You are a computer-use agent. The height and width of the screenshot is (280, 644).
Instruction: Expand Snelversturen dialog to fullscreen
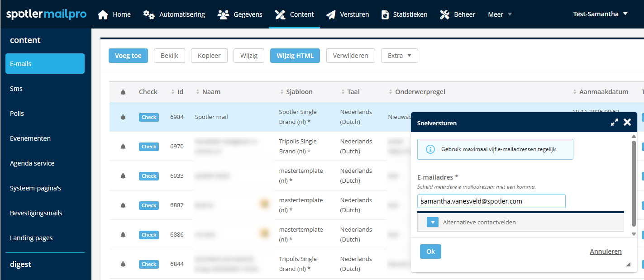(614, 123)
